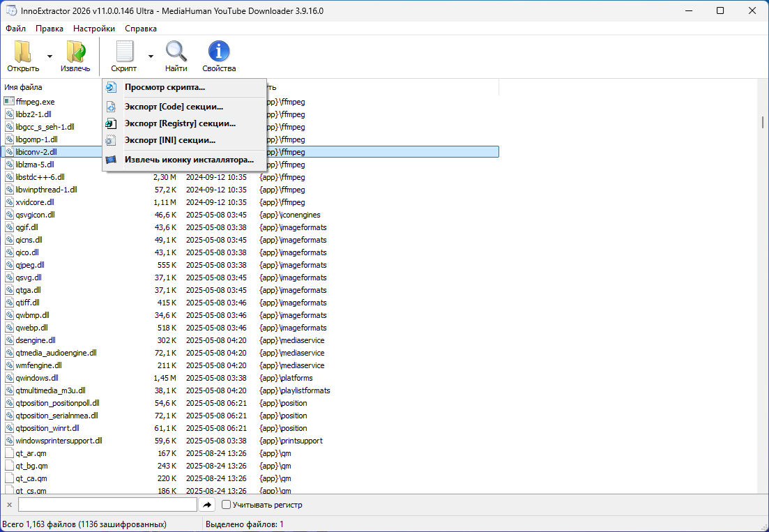Viewport: 769px width, 532px height.
Task: Choose Экспорт [Code] секции... menu item
Action: tap(184, 107)
